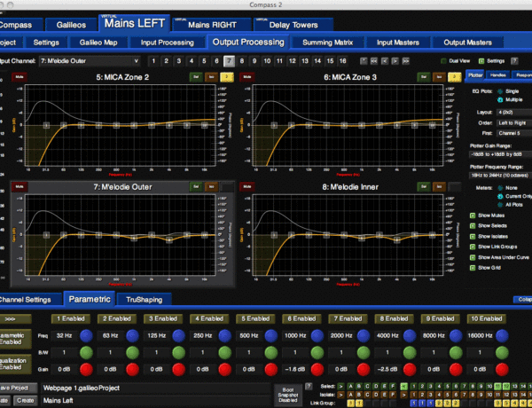
Task: Toggle the Show Grid checkbox
Action: point(473,267)
